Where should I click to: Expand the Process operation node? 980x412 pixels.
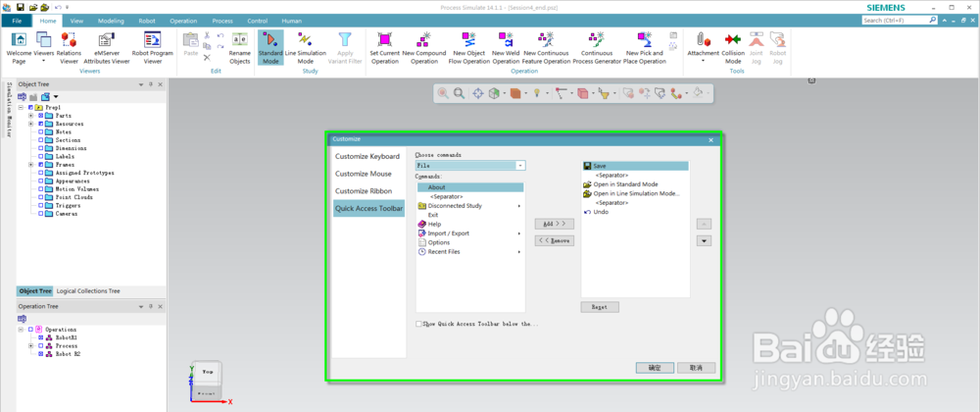click(x=31, y=345)
